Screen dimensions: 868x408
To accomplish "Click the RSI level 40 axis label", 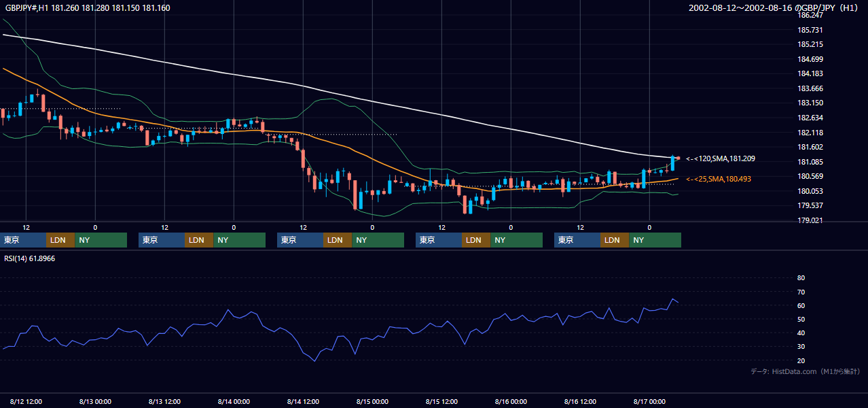I will tap(801, 333).
